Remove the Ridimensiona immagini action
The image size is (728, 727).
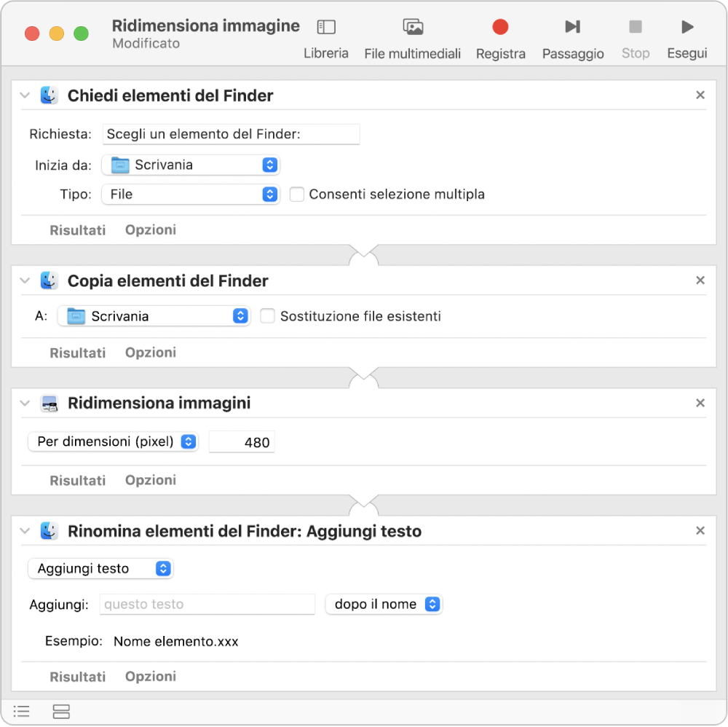coord(700,403)
